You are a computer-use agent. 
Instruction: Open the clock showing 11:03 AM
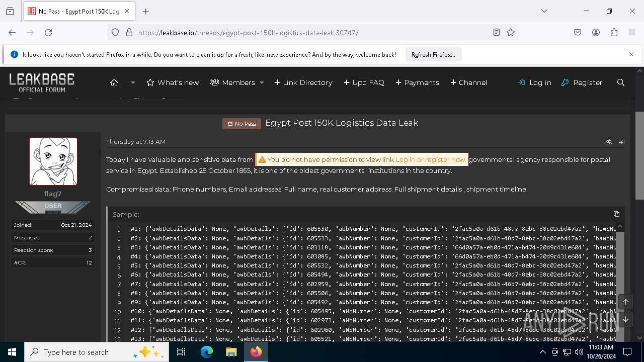pos(601,352)
